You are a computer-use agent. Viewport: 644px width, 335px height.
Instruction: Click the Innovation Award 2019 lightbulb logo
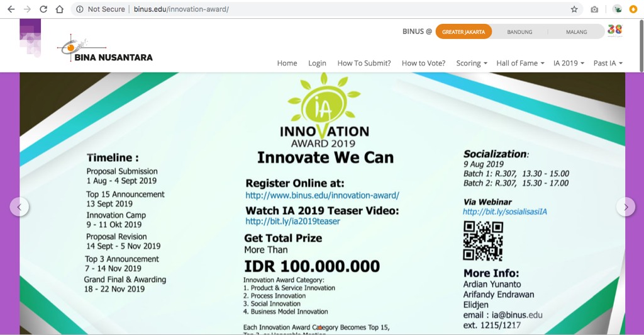324,110
